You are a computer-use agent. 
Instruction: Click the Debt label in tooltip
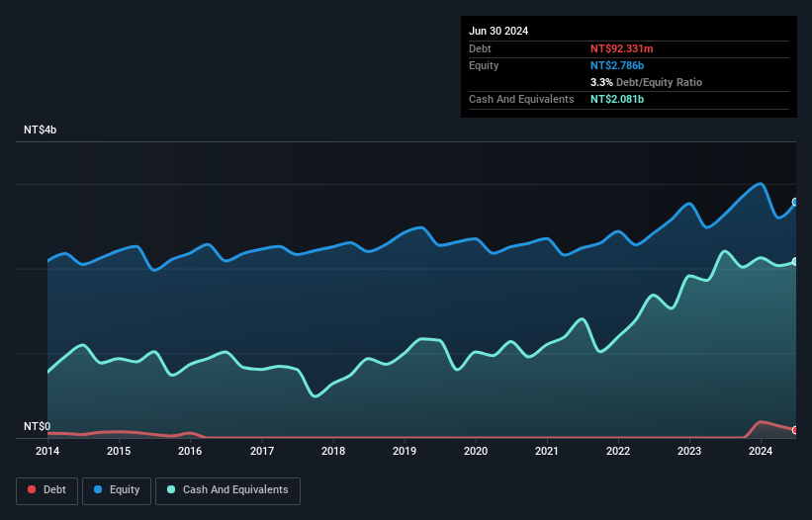click(x=480, y=48)
